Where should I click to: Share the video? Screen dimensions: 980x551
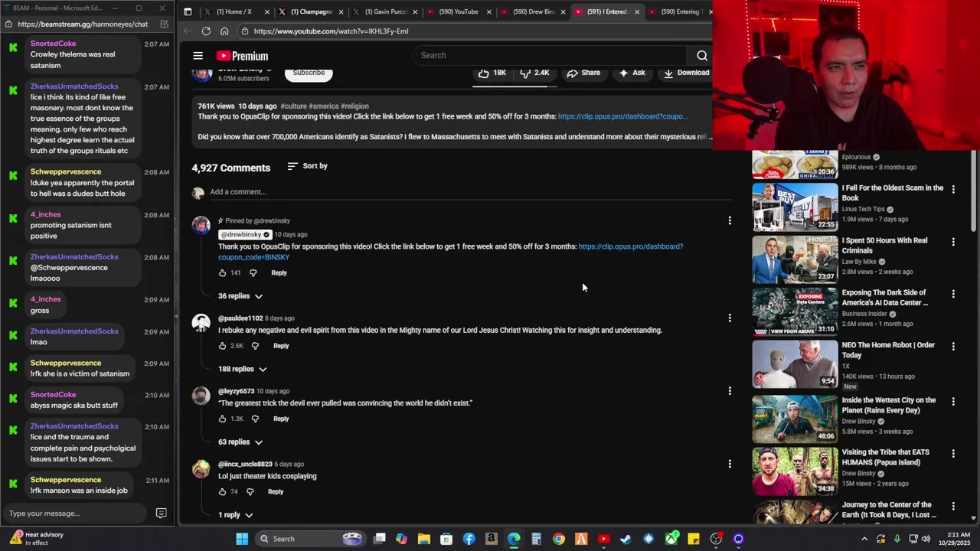pyautogui.click(x=583, y=73)
